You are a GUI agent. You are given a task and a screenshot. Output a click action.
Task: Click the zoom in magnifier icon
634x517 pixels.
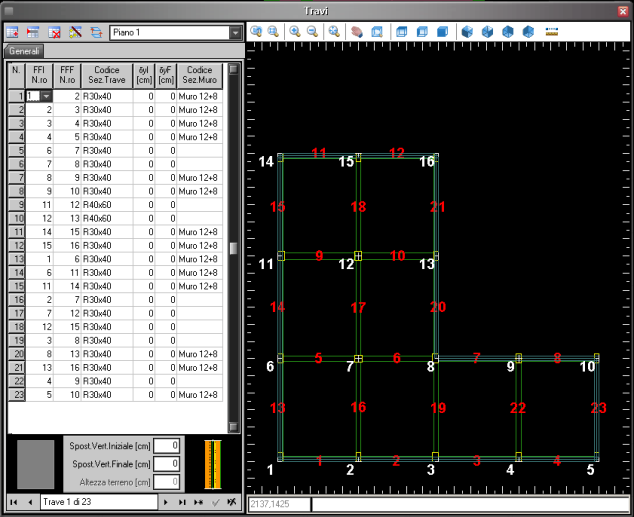pyautogui.click(x=295, y=32)
